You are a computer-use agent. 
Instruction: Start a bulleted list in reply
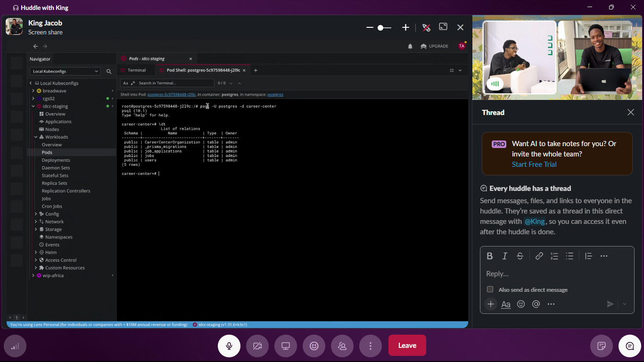tap(570, 256)
